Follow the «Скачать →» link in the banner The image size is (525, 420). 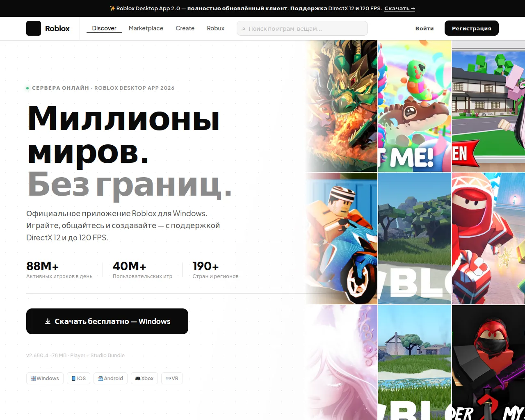click(x=400, y=8)
